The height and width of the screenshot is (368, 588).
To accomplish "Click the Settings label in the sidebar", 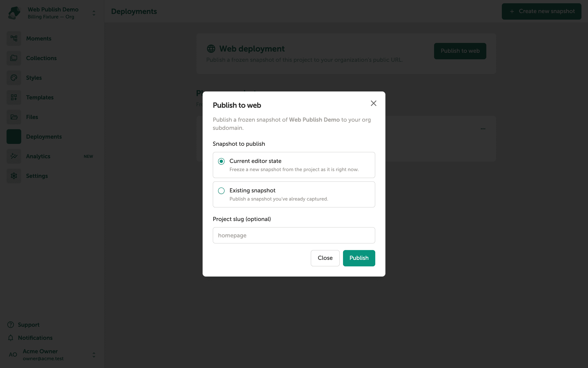I will [x=37, y=176].
